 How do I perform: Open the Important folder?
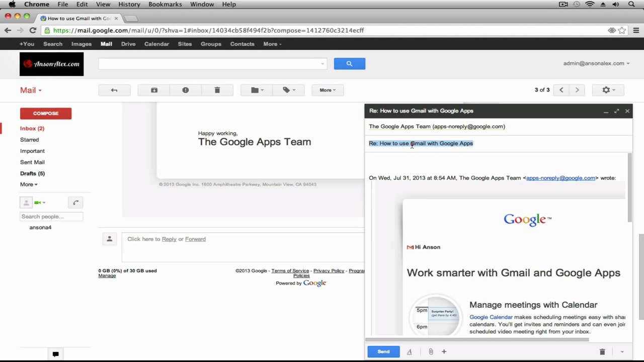pyautogui.click(x=32, y=151)
